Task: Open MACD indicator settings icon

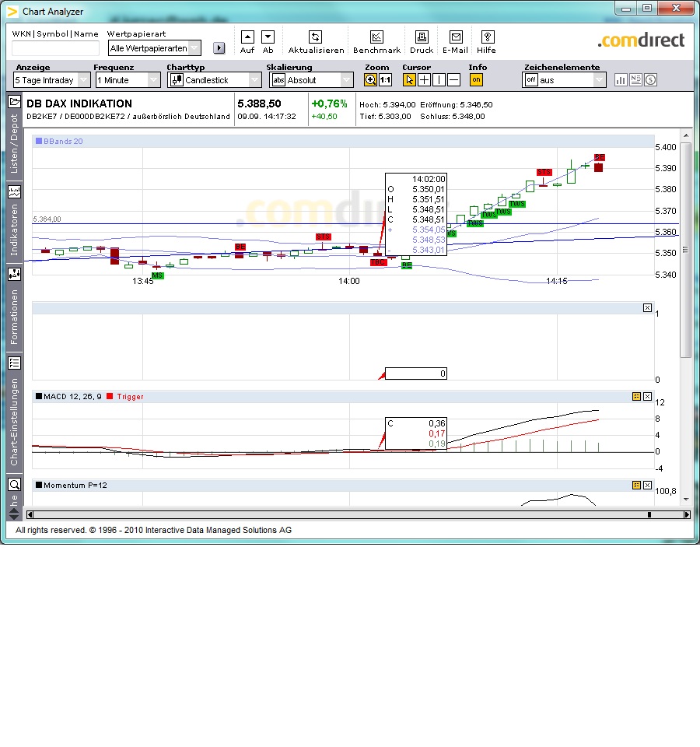Action: tap(637, 396)
